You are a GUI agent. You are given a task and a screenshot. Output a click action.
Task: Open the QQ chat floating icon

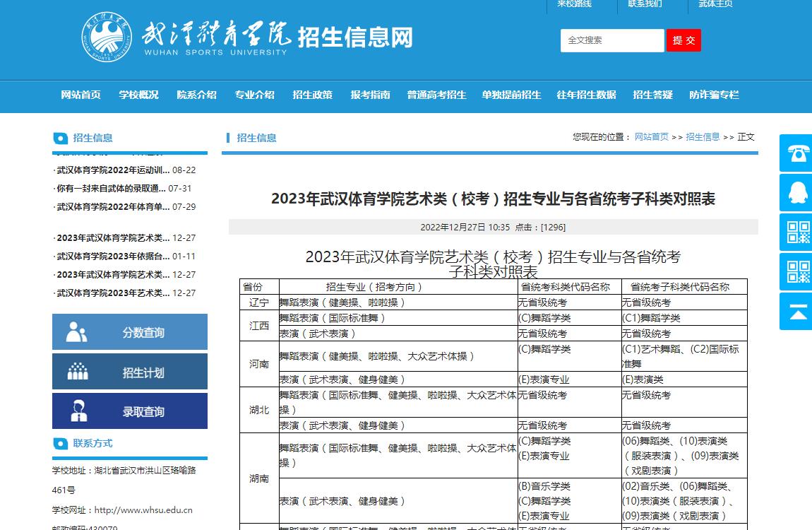(x=797, y=193)
